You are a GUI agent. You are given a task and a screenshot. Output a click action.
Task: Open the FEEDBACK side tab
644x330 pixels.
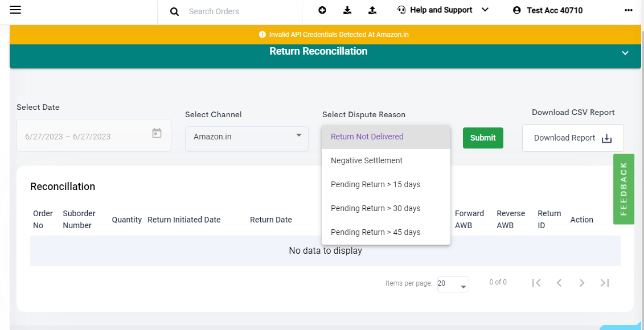[624, 189]
